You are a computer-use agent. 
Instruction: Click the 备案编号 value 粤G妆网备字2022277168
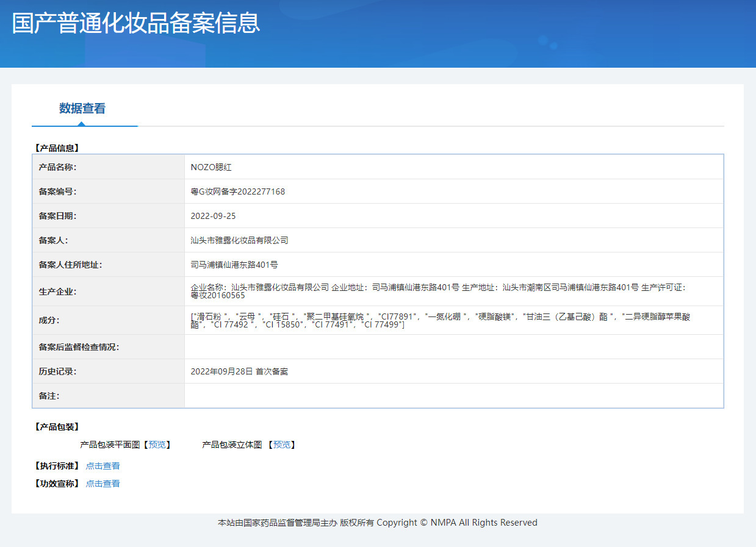[x=238, y=191]
